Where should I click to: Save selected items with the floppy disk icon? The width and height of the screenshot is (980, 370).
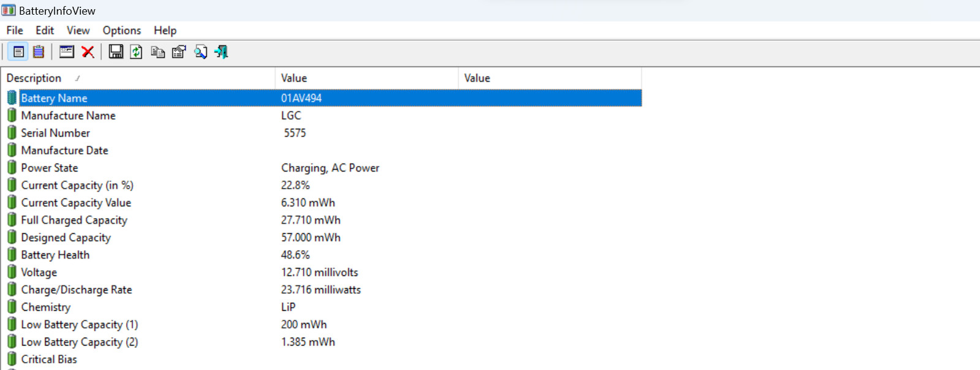(116, 52)
